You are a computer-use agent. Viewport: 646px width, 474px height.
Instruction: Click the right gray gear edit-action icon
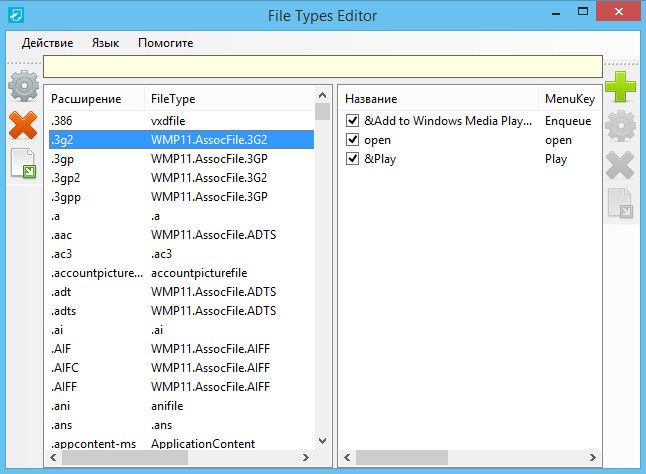click(x=621, y=126)
